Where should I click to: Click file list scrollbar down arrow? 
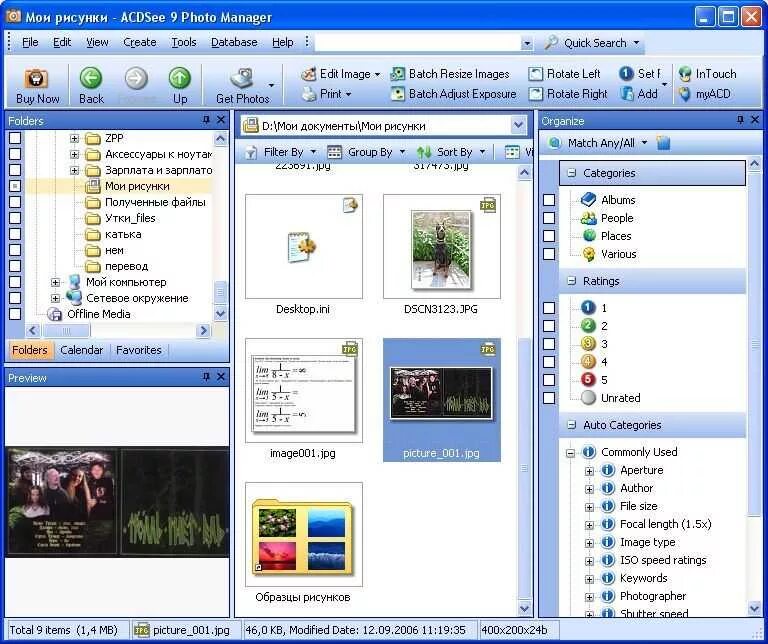(x=524, y=608)
